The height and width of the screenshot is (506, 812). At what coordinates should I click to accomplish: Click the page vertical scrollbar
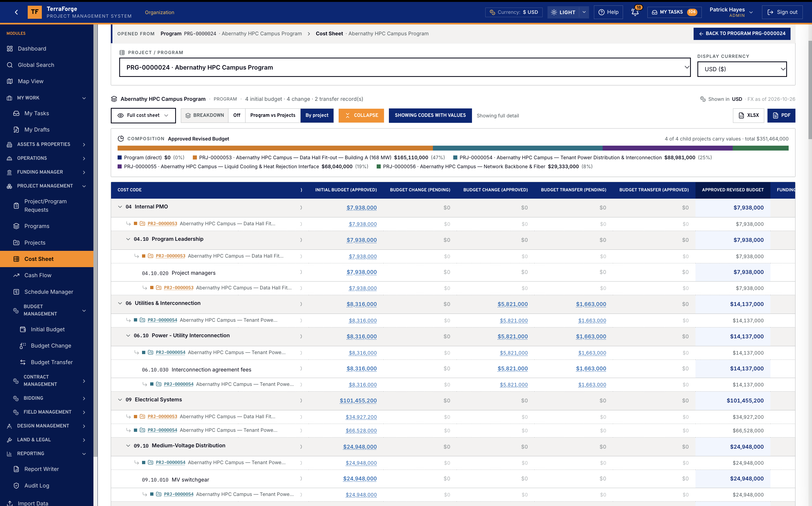coord(810,90)
